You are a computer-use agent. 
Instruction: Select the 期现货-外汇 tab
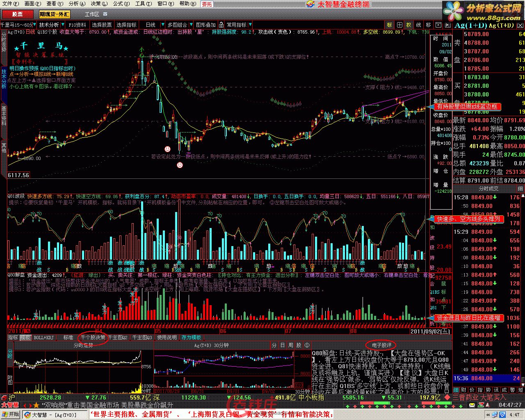(x=55, y=14)
